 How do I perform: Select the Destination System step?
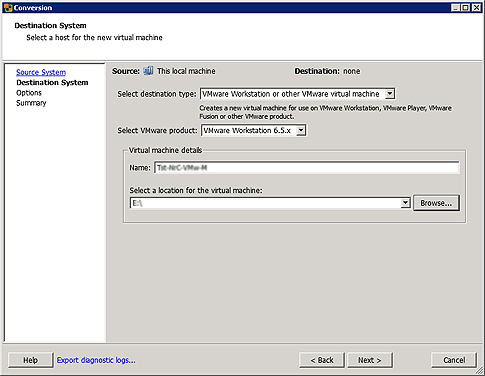pyautogui.click(x=52, y=82)
